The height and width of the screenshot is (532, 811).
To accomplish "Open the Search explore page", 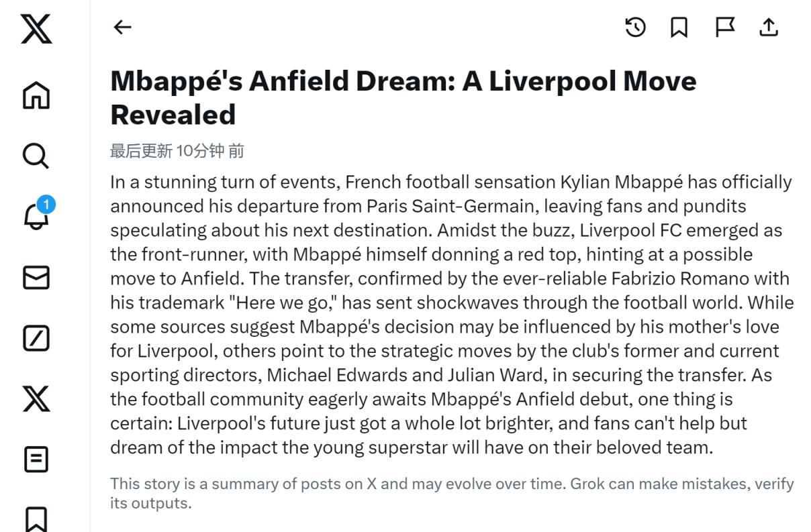I will [36, 156].
